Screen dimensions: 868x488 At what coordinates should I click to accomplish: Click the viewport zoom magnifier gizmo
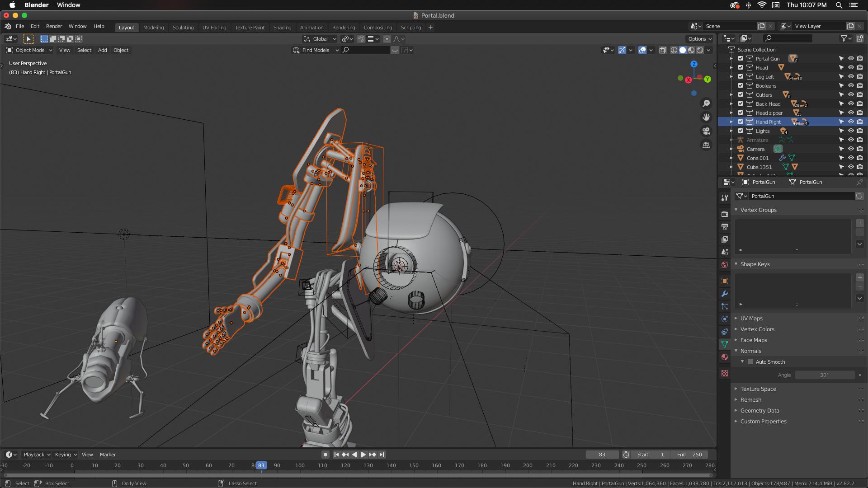click(706, 103)
